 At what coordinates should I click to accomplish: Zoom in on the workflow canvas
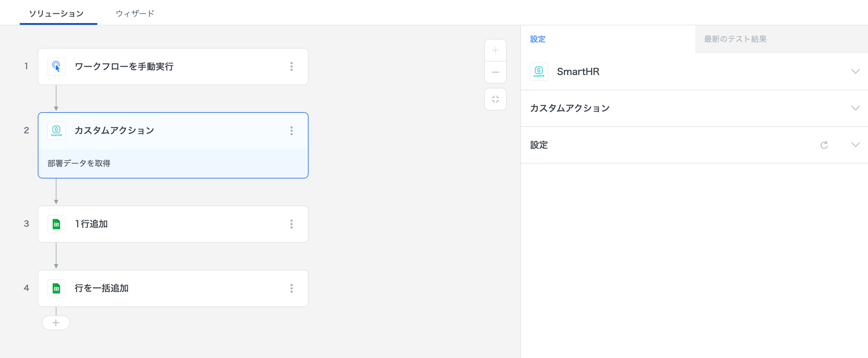coord(495,50)
